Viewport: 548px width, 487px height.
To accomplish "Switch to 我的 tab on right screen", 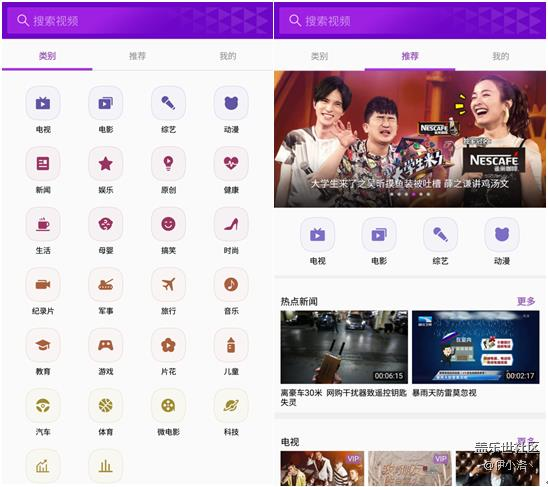I will (500, 56).
